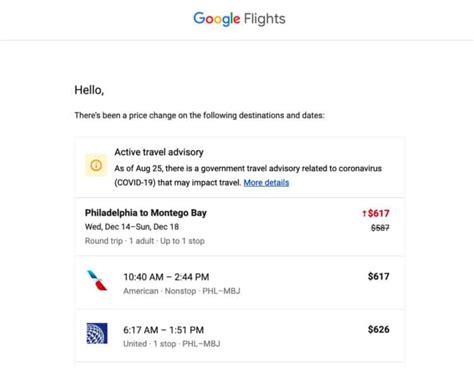Open Philadelphia to Montego Bay route heading
The image size is (474, 369).
146,213
